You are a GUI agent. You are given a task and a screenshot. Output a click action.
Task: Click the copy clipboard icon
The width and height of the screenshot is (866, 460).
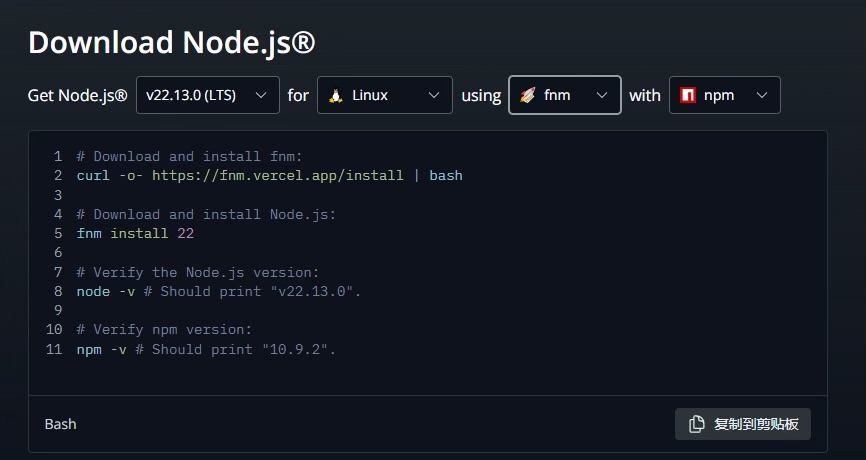point(696,424)
